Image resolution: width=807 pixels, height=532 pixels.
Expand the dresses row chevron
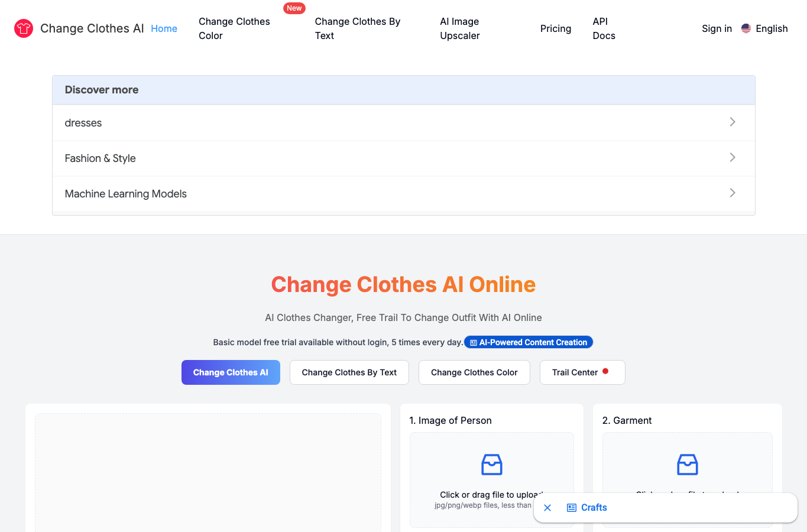[733, 122]
